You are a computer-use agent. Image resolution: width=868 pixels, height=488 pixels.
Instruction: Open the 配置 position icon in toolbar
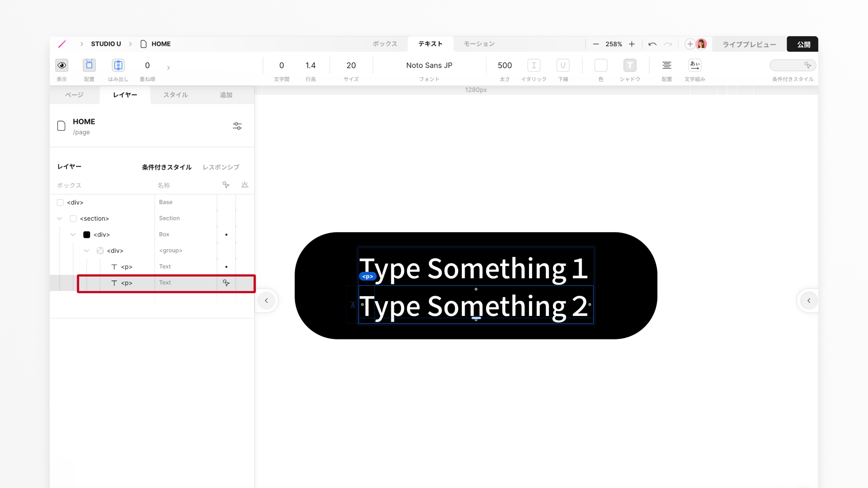[89, 65]
